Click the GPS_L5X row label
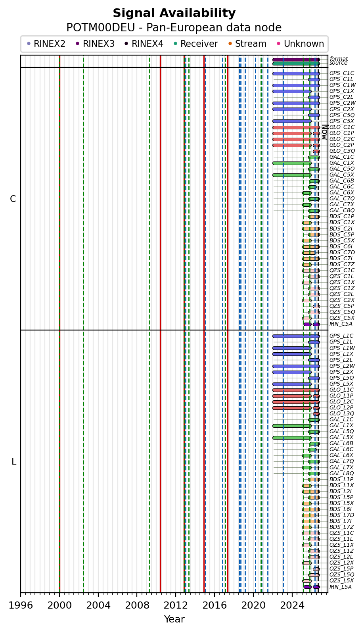Image resolution: width=364 pixels, height=632 pixels. tap(341, 384)
